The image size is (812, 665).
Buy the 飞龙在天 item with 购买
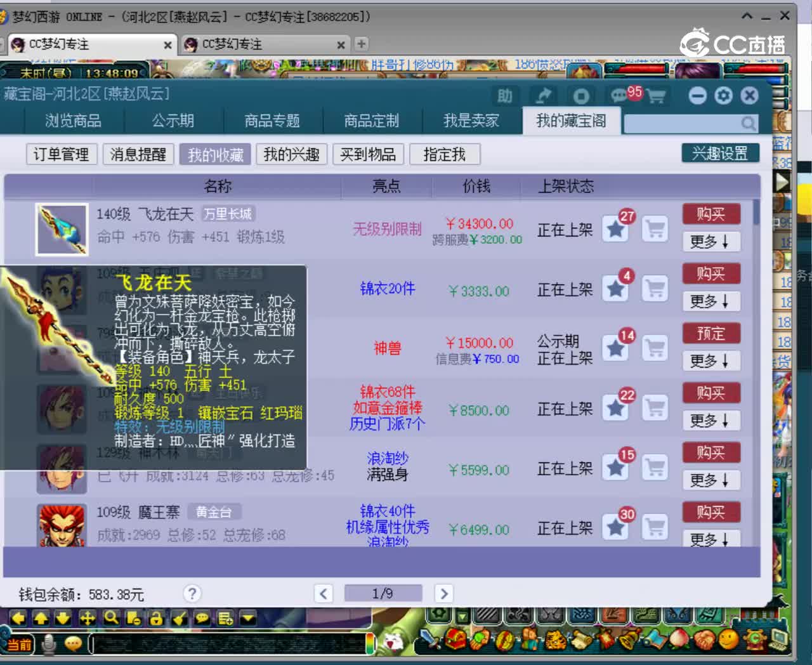(711, 214)
